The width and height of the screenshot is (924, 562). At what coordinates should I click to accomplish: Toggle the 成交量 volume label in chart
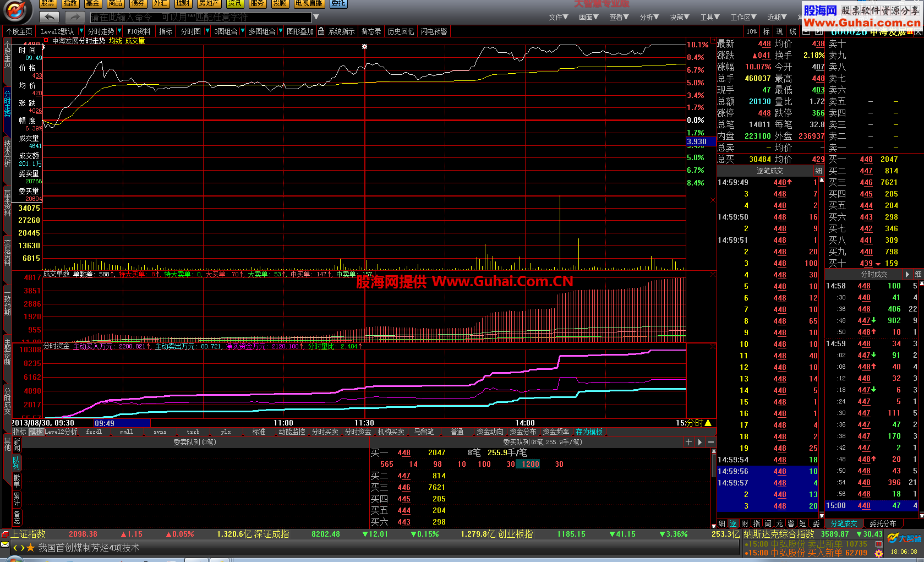pos(135,41)
